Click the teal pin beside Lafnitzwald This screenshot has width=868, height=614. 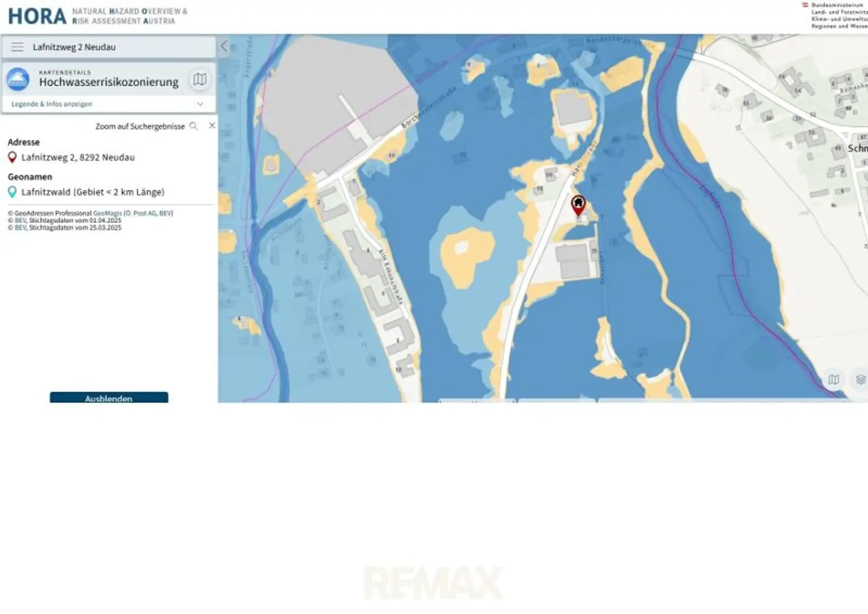[x=12, y=192]
